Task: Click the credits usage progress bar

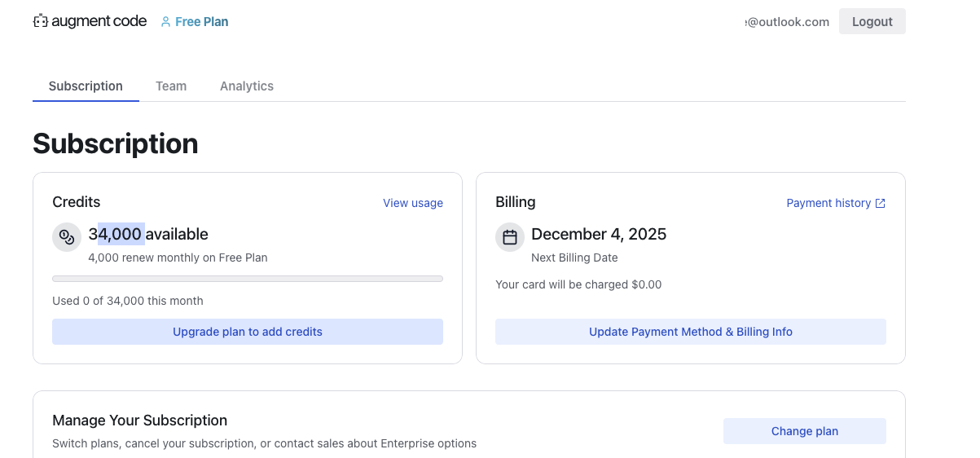Action: click(247, 279)
